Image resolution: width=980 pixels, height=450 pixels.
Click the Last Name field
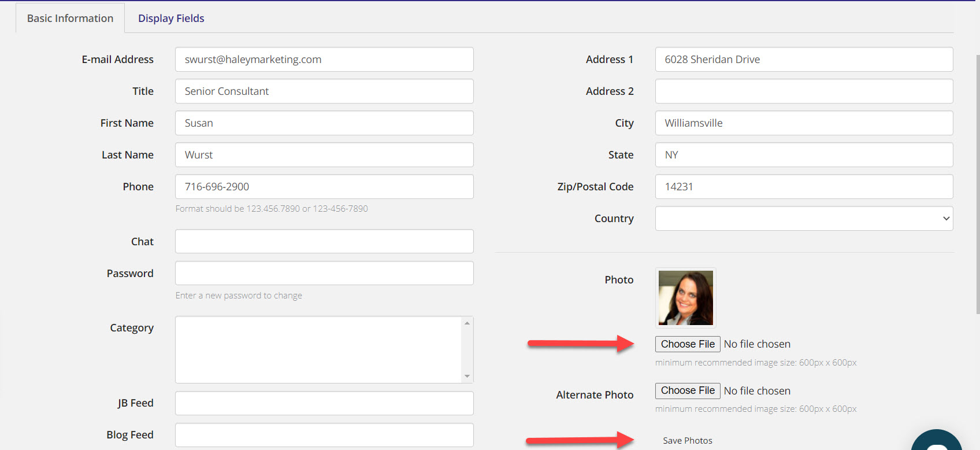tap(324, 155)
